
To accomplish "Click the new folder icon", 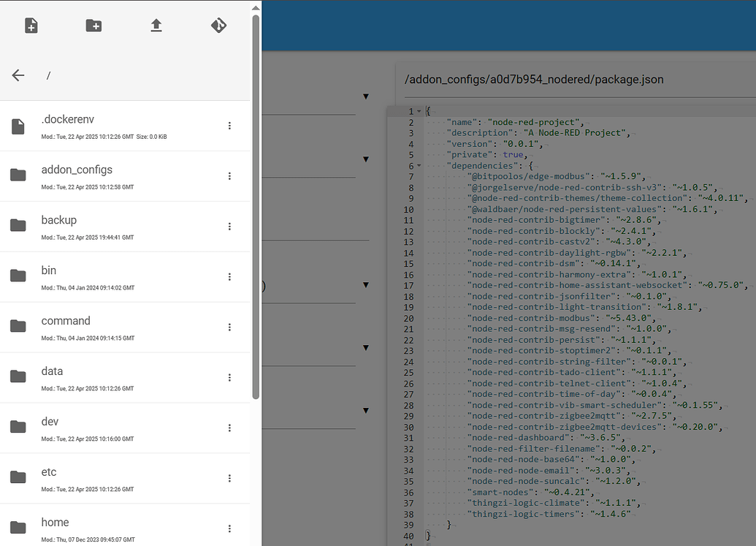I will point(93,25).
